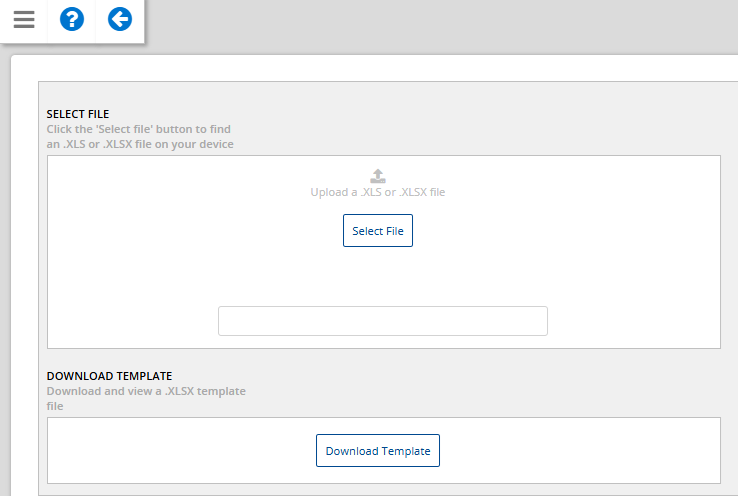Click the Download Template button

(377, 451)
